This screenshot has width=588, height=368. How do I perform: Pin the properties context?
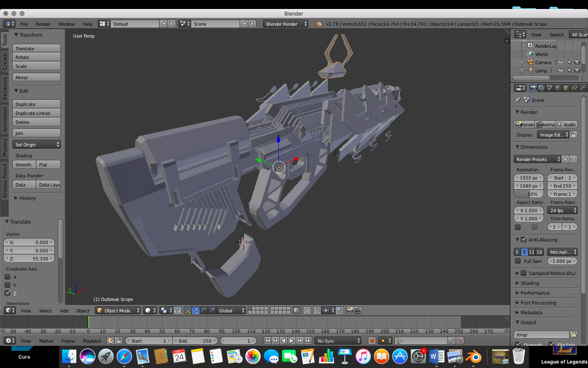(x=518, y=100)
